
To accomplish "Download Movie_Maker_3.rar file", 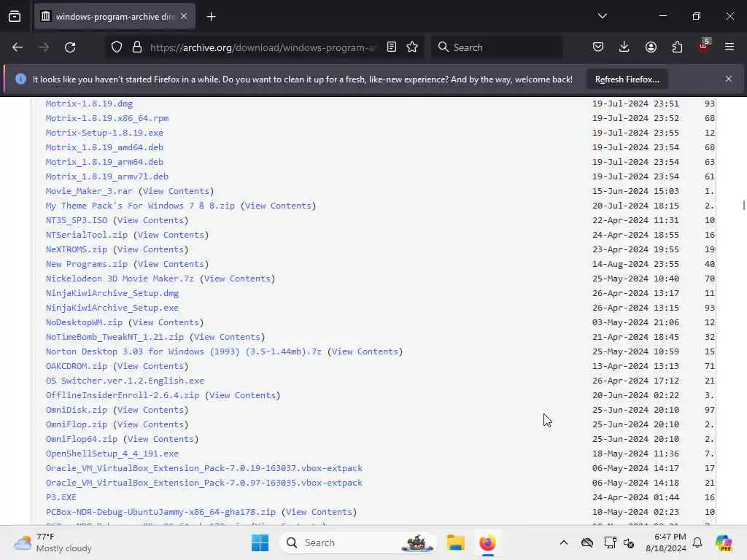I will (x=89, y=192).
